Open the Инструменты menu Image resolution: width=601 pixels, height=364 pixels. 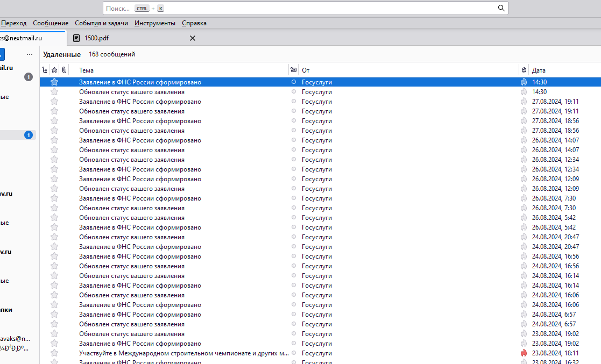[x=155, y=23]
